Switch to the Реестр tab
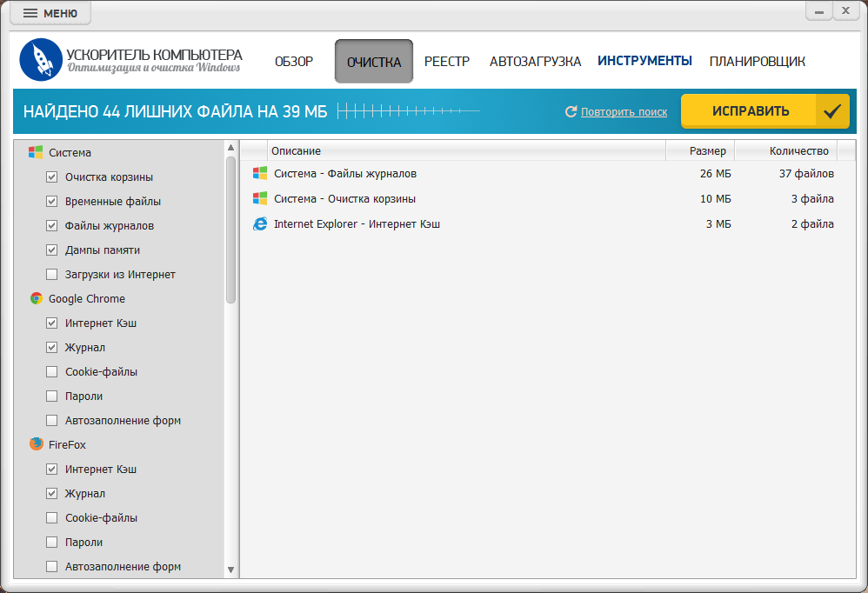The height and width of the screenshot is (593, 868). tap(447, 62)
